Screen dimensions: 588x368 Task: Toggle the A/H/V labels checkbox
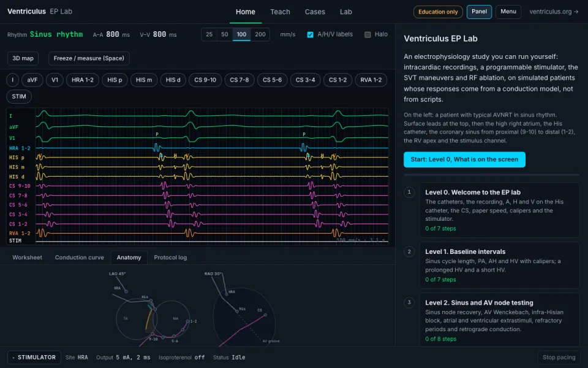(310, 34)
